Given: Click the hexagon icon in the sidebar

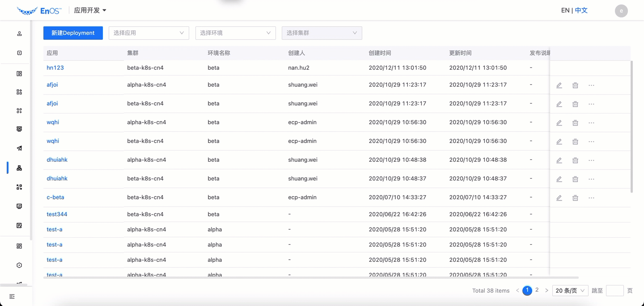Looking at the screenshot, I should [x=19, y=265].
